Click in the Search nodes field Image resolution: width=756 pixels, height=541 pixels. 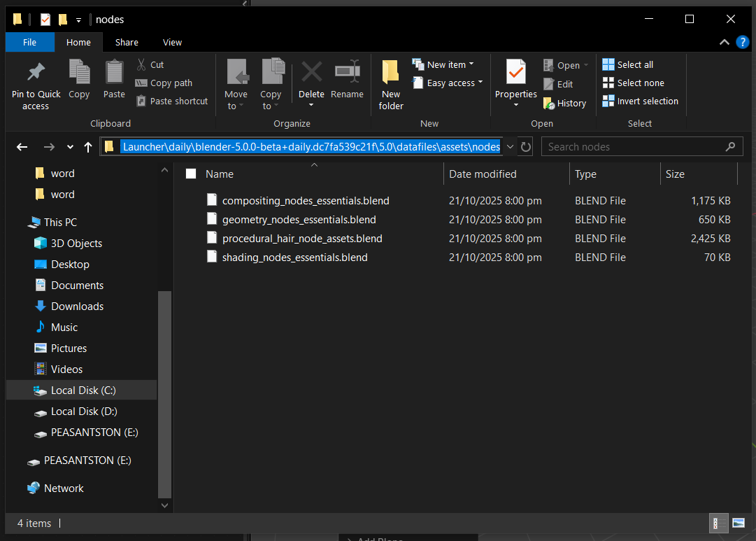click(x=633, y=147)
